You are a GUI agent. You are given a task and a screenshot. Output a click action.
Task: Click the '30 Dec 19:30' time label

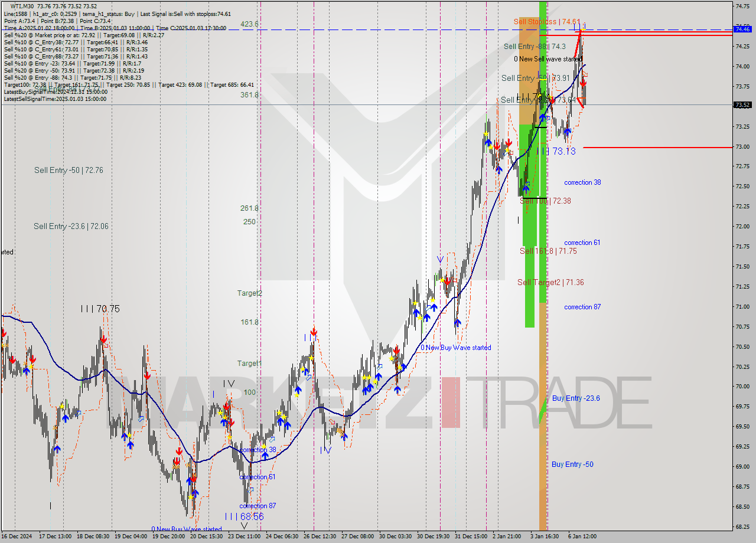(434, 537)
